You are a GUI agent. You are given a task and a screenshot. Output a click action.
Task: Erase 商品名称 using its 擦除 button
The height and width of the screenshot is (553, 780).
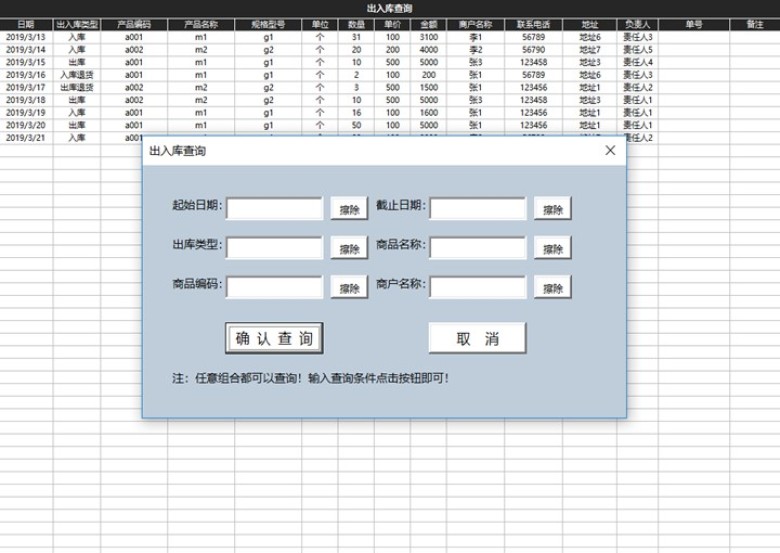click(x=553, y=248)
